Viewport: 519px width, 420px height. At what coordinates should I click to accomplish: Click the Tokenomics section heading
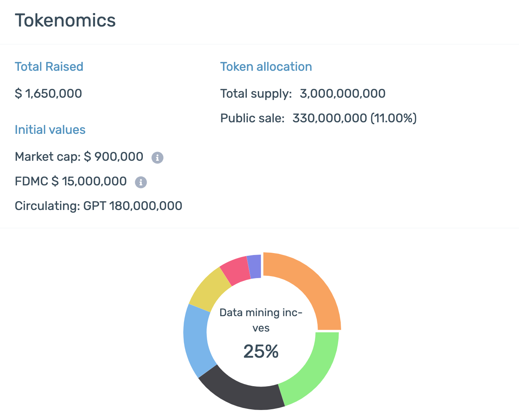(65, 20)
